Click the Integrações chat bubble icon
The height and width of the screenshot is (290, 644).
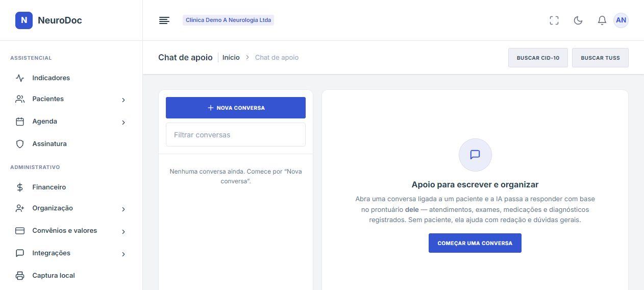coord(20,253)
